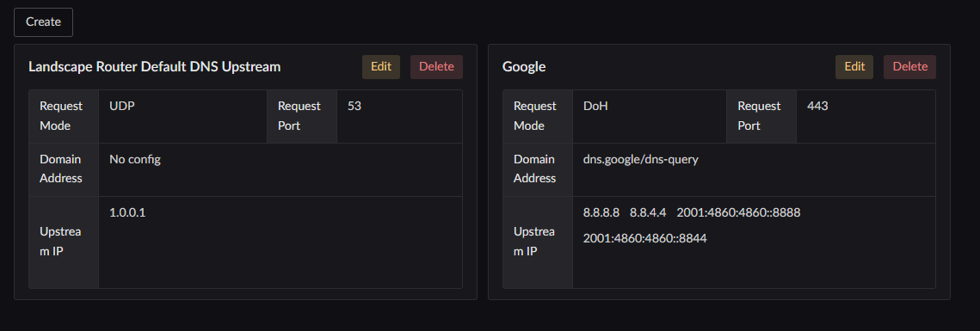The image size is (980, 331).
Task: Click the DoH request mode value
Action: point(595,106)
